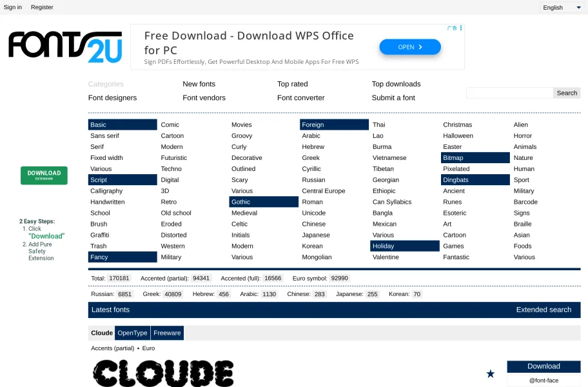Browse the Barcode font category
The image size is (588, 387).
point(525,202)
